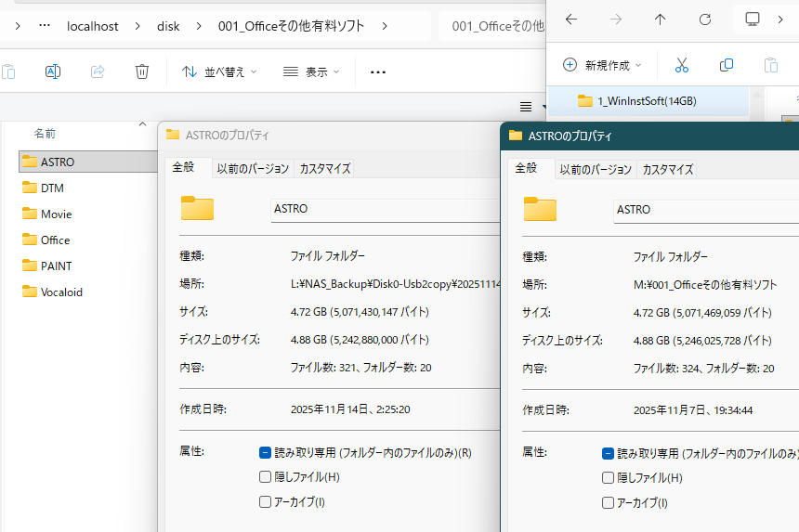Image resolution: width=799 pixels, height=532 pixels.
Task: Click M:¥001_Officeその他有料ソフト location text
Action: point(705,285)
